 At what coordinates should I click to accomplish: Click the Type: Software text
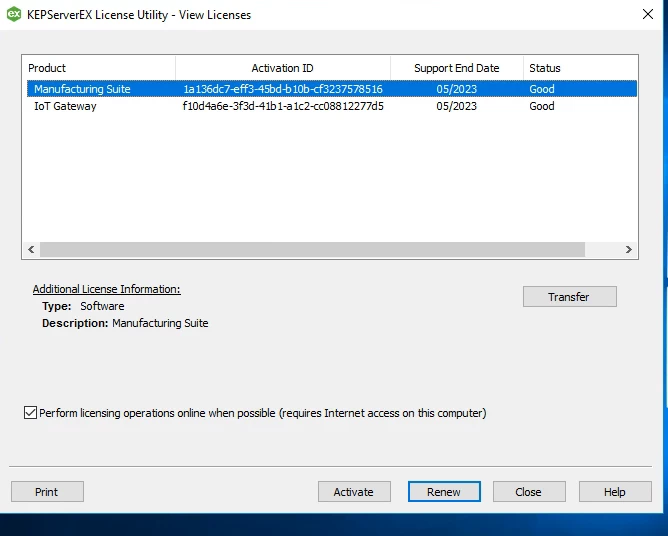coord(83,306)
